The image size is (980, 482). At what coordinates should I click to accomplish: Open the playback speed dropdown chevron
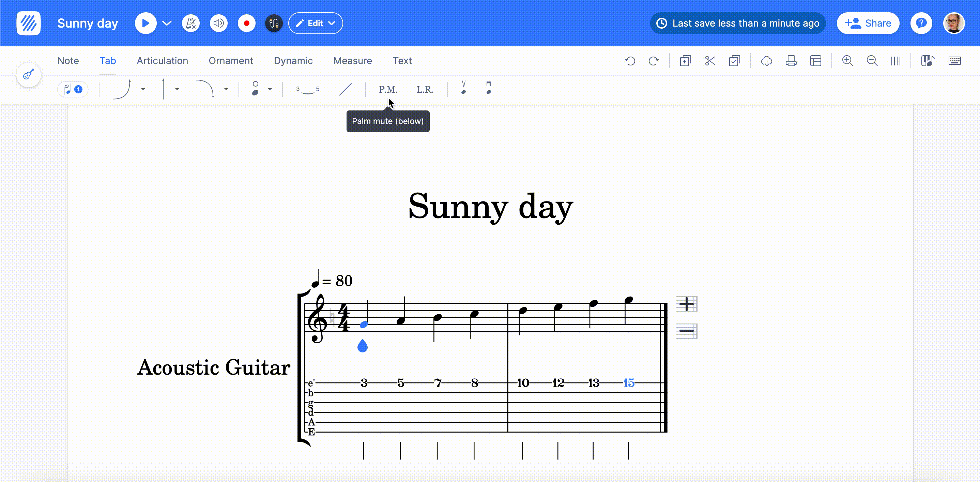point(167,23)
